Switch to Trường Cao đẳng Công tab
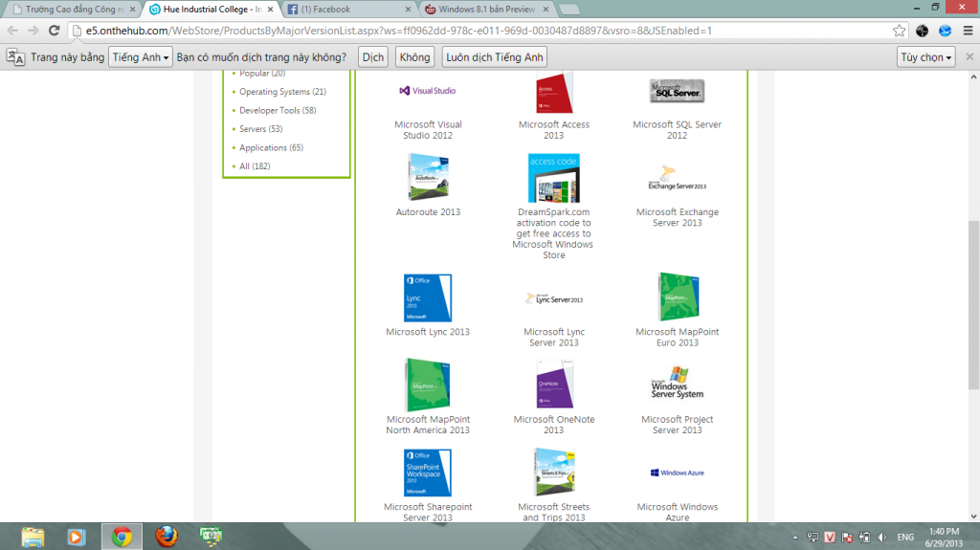 74,10
